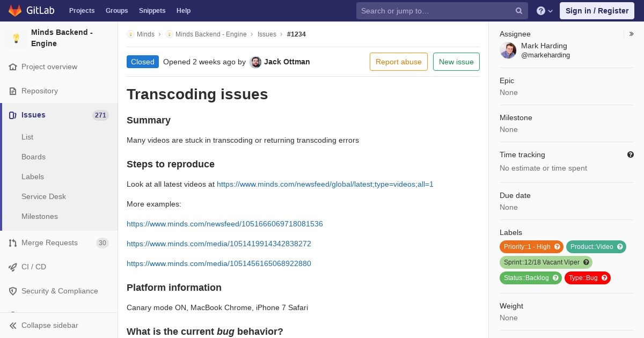This screenshot has width=644, height=338.
Task: Click the Minds Backend project lightbulb avatar
Action: point(16,38)
